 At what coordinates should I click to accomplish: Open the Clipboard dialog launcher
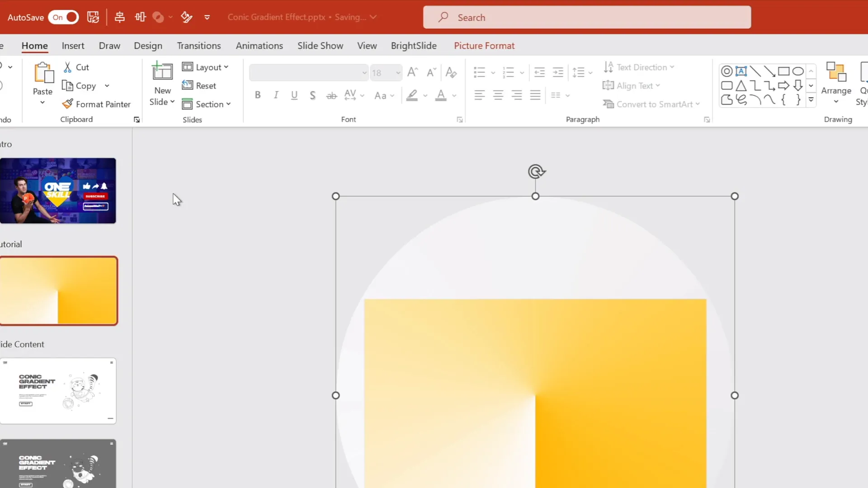tap(137, 120)
